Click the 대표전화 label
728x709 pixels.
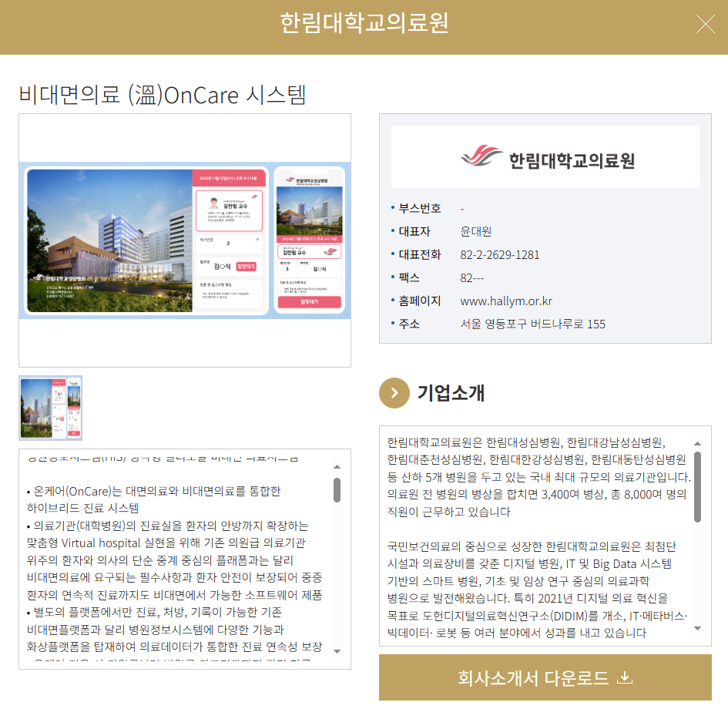click(x=420, y=255)
